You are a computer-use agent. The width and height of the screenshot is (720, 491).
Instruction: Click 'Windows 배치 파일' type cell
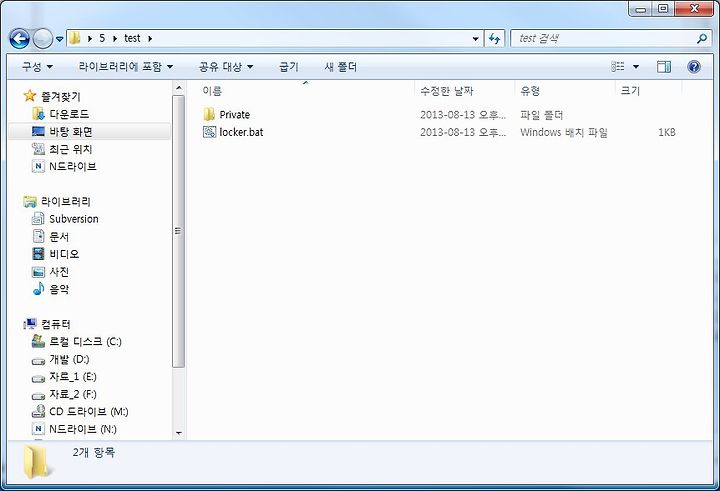(x=564, y=132)
